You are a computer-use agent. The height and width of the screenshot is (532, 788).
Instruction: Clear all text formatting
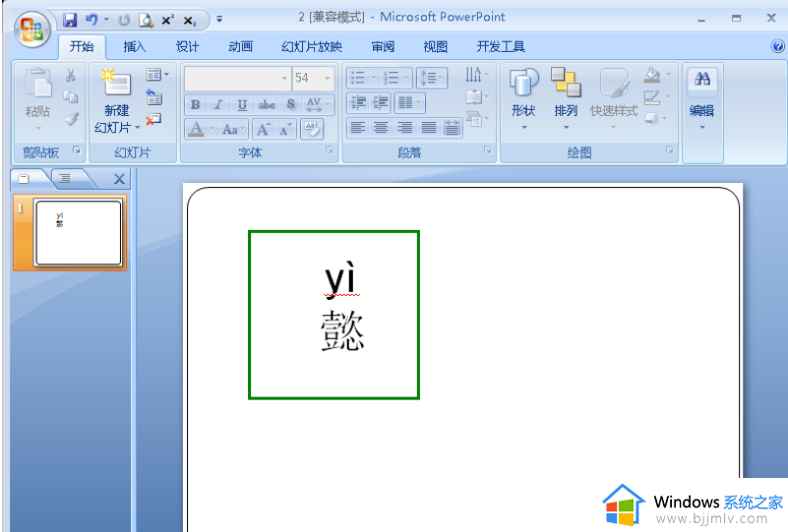312,130
